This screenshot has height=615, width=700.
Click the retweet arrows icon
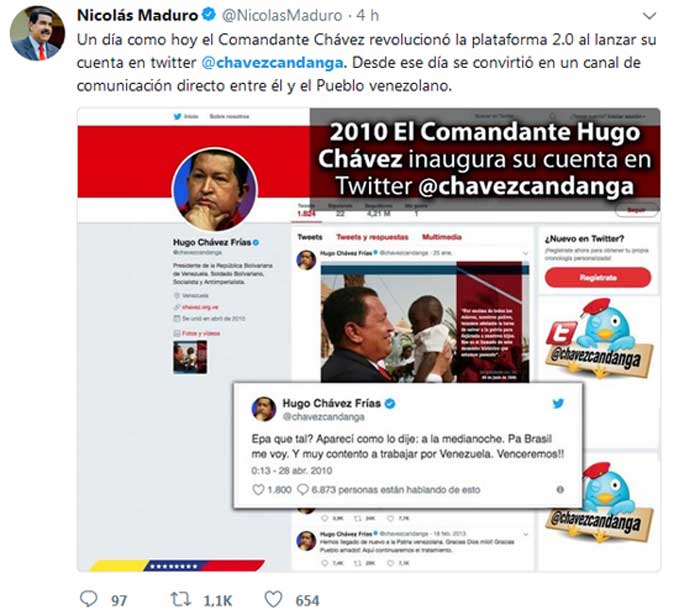click(x=181, y=599)
